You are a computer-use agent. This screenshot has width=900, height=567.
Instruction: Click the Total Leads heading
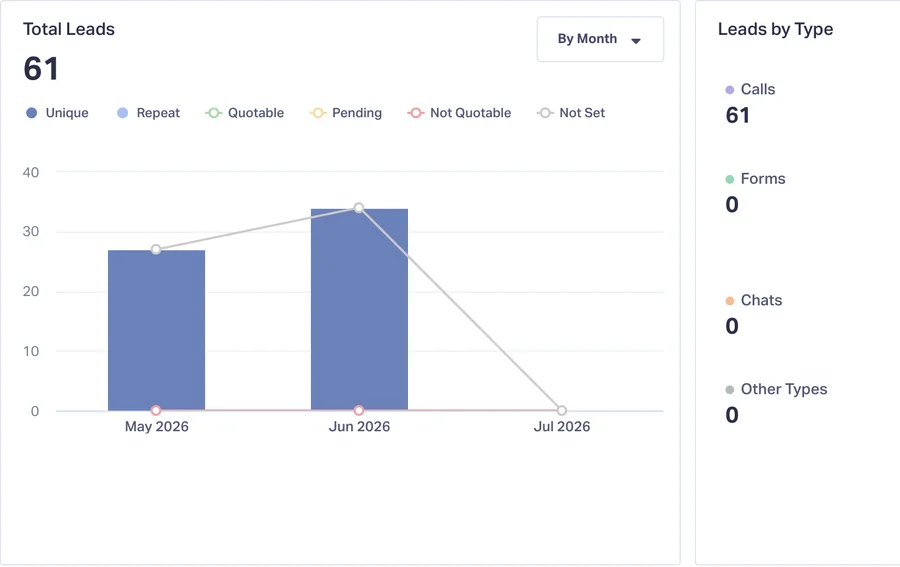coord(69,29)
